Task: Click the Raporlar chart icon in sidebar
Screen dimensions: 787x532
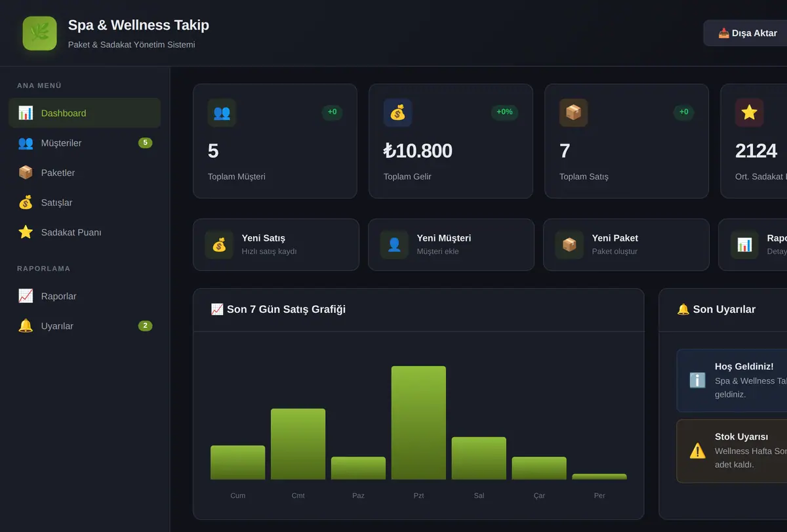Action: click(x=26, y=296)
